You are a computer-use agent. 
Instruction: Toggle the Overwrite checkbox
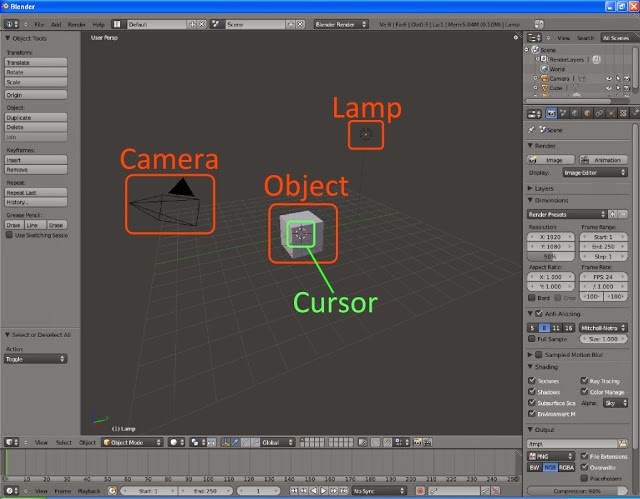tap(584, 467)
